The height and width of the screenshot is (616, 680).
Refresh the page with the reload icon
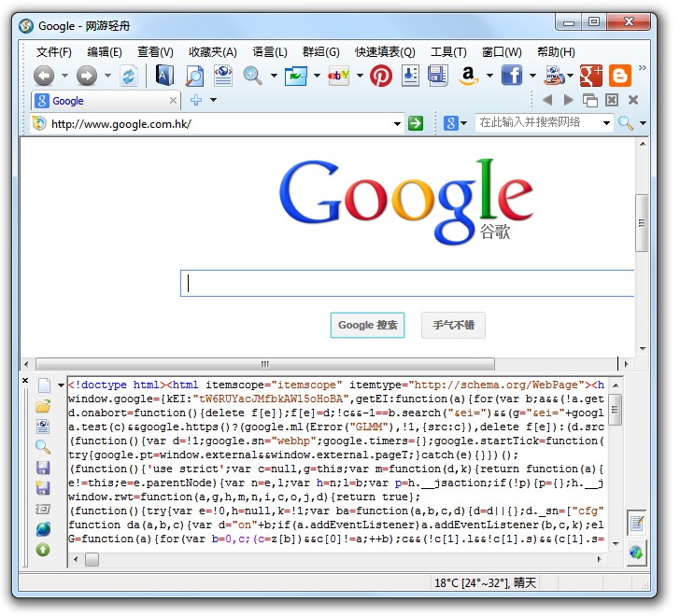click(128, 76)
